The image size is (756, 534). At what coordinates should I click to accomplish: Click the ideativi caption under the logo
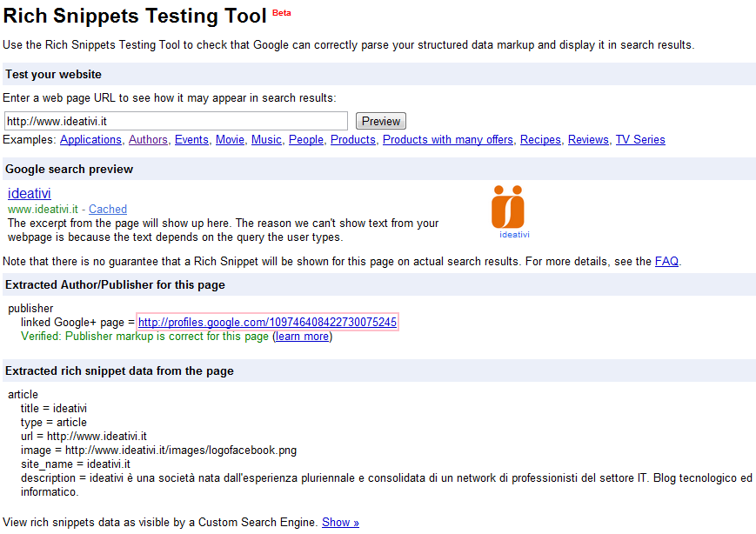[514, 235]
